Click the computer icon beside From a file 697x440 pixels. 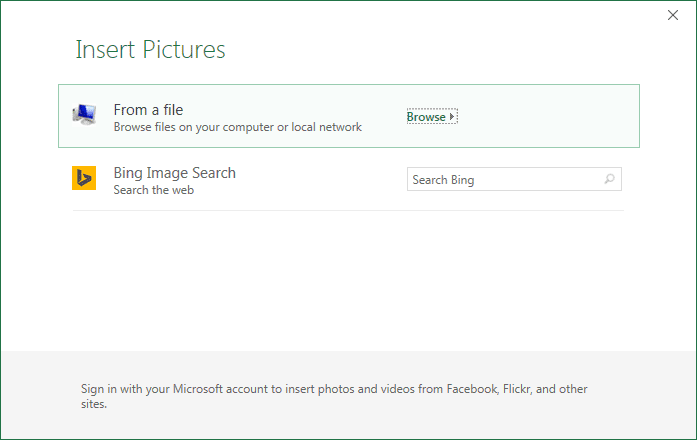coord(84,116)
